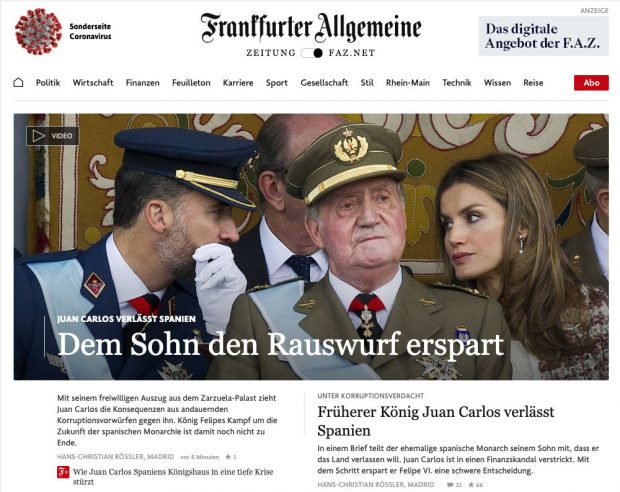
Task: Click the Frankfurter Allgemeine logo
Action: click(311, 28)
